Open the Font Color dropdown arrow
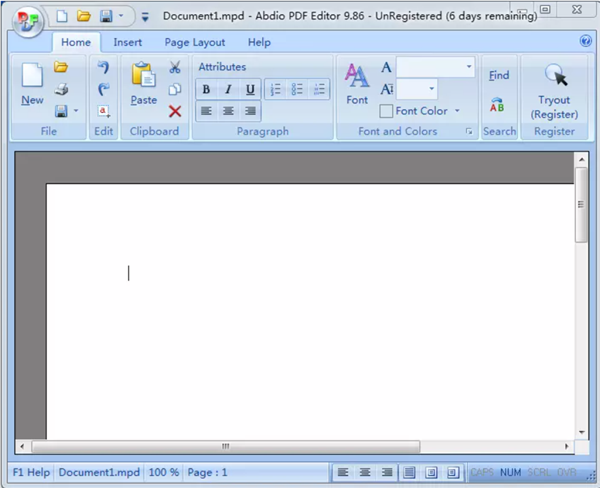This screenshot has width=600, height=488. 458,111
